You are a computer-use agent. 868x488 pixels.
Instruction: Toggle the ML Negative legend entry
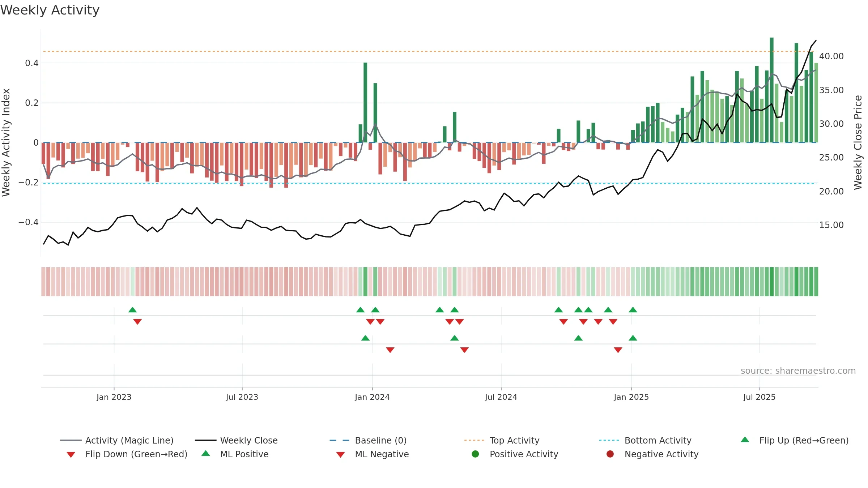tap(373, 454)
